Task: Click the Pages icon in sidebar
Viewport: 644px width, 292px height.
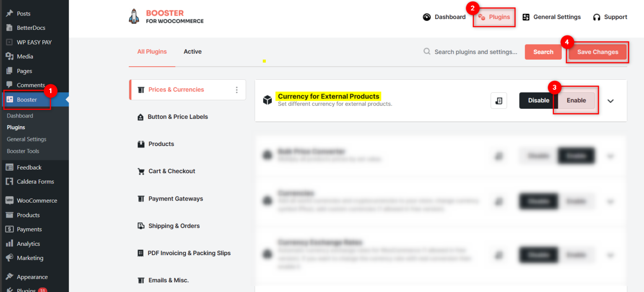Action: coord(10,71)
